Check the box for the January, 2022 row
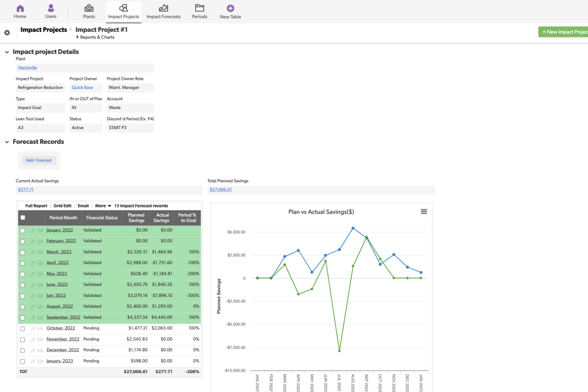Viewport: 588px width, 392px height. (x=23, y=230)
